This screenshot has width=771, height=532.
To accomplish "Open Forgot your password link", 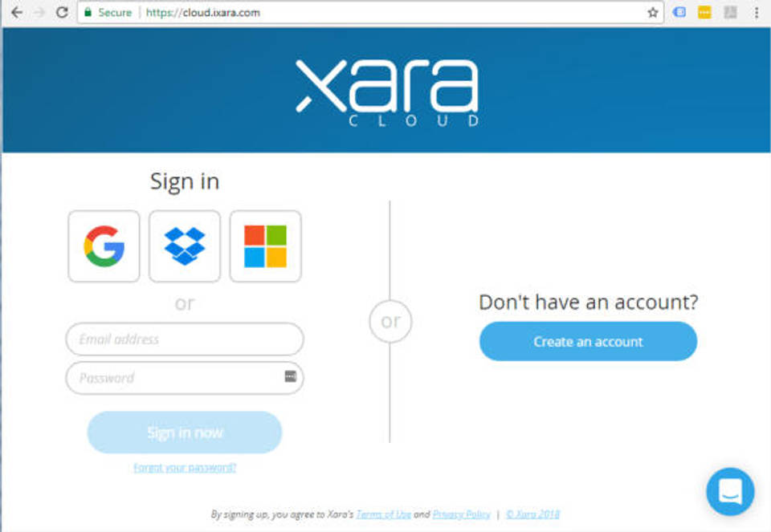I will click(185, 467).
